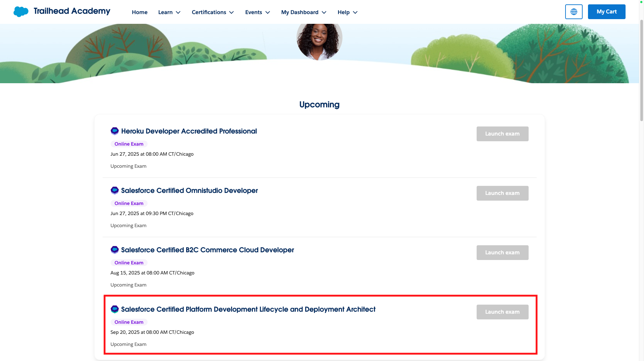
Task: Click date Sep 20, 2025 at 08:00 AM
Action: click(x=152, y=332)
